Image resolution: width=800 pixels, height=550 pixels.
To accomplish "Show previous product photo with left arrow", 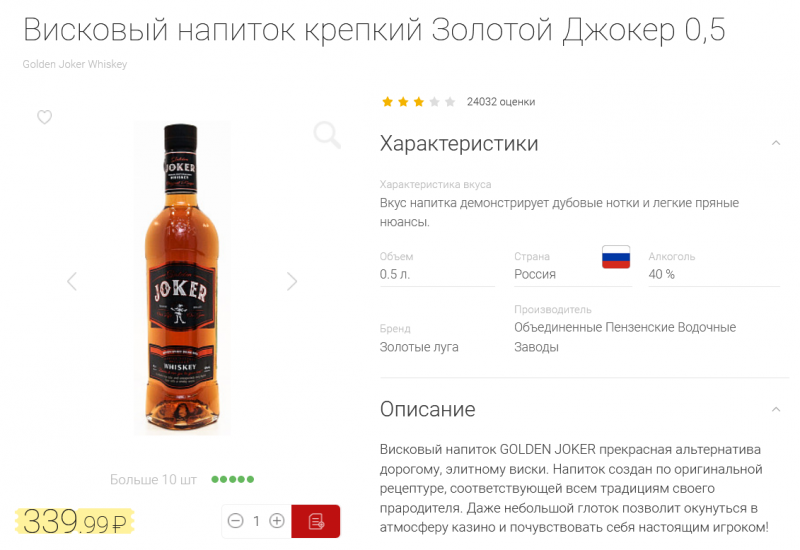I will pos(72,281).
